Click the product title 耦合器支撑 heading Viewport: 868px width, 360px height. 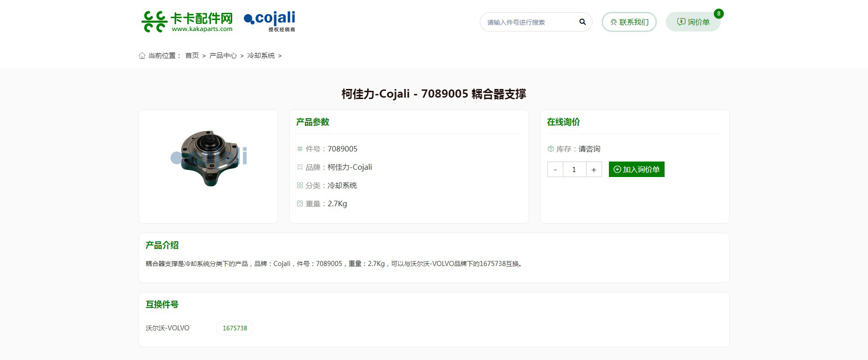tap(434, 94)
